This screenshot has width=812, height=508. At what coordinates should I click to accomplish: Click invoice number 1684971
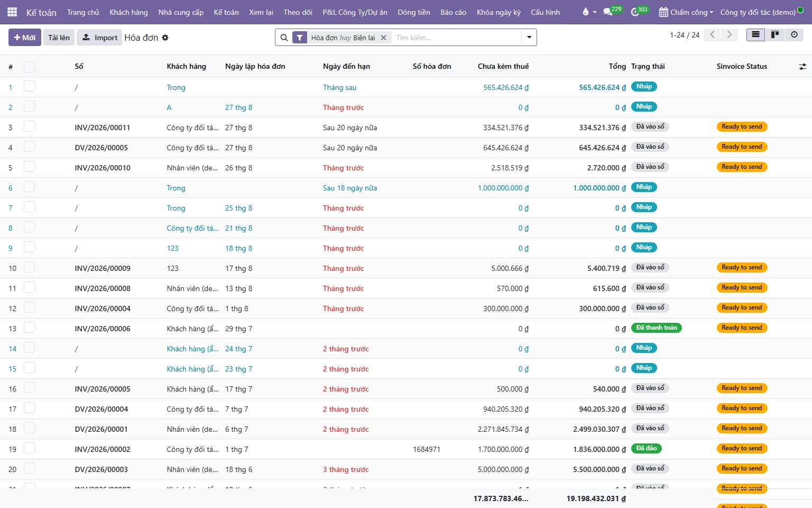click(427, 450)
